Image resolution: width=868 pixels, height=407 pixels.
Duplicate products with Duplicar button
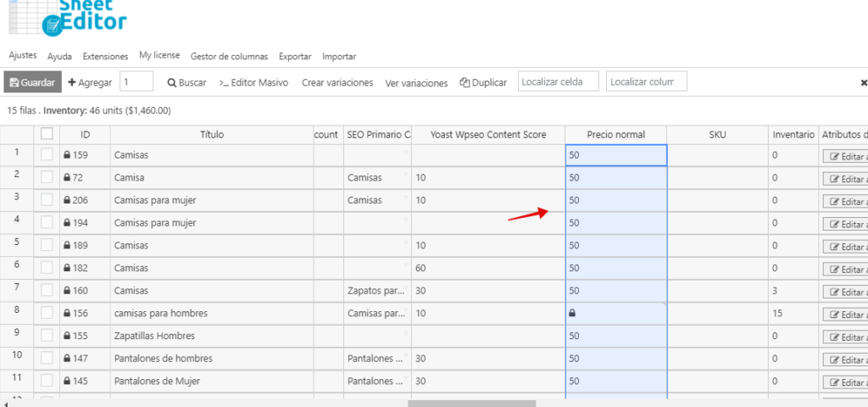[x=483, y=82]
